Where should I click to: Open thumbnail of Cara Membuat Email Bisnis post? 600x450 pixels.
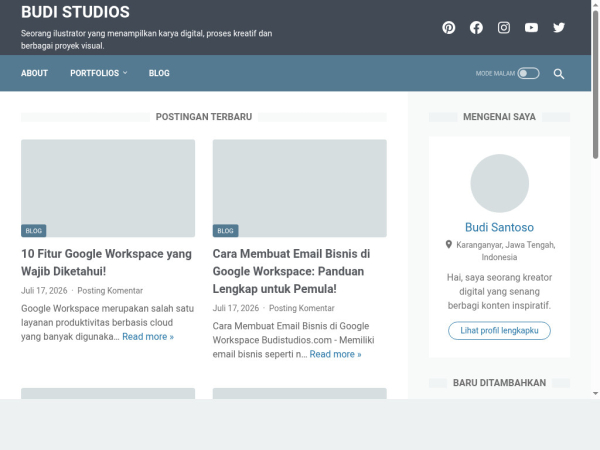[300, 188]
